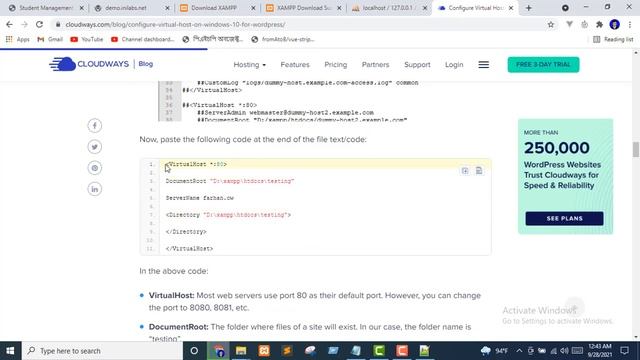The image size is (640, 360).
Task: Click the See Plans button
Action: 564,218
